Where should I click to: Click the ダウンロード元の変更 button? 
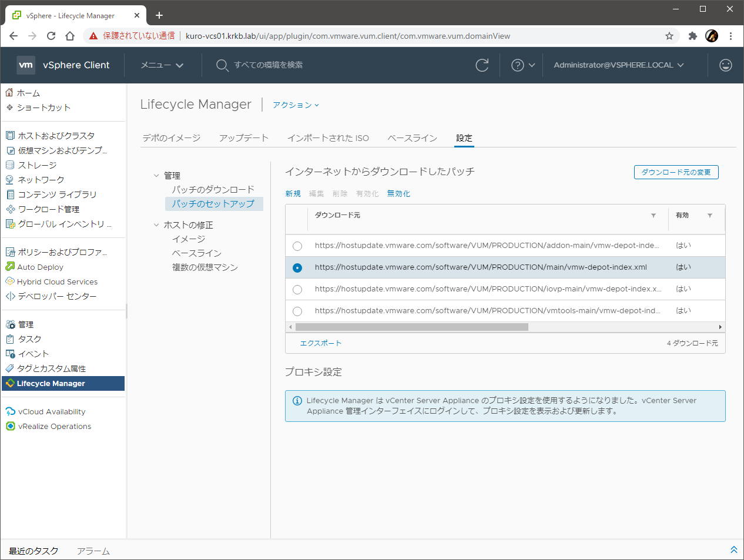pyautogui.click(x=676, y=172)
